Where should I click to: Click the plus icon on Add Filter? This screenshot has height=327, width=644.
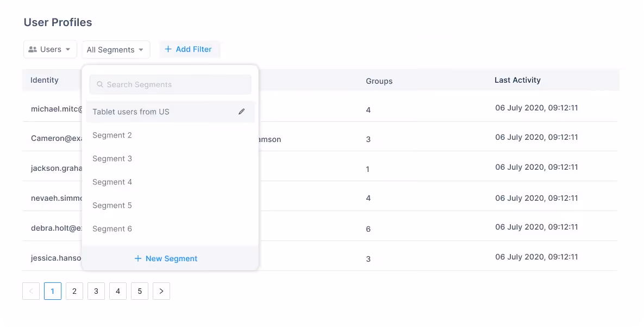click(x=167, y=49)
